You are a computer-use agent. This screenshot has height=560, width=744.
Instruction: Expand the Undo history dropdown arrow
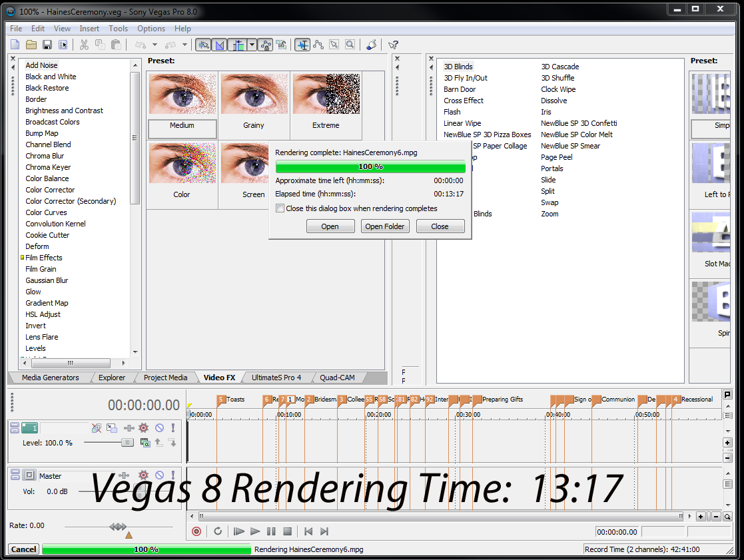pos(155,45)
